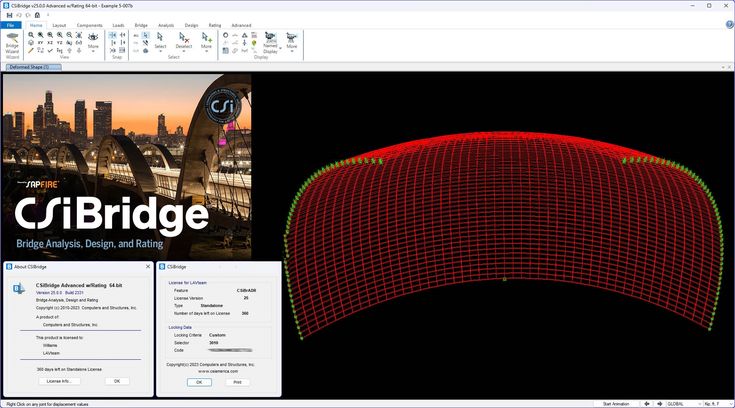The height and width of the screenshot is (408, 735).
Task: Click the light bulb display icon
Action: [x=254, y=43]
